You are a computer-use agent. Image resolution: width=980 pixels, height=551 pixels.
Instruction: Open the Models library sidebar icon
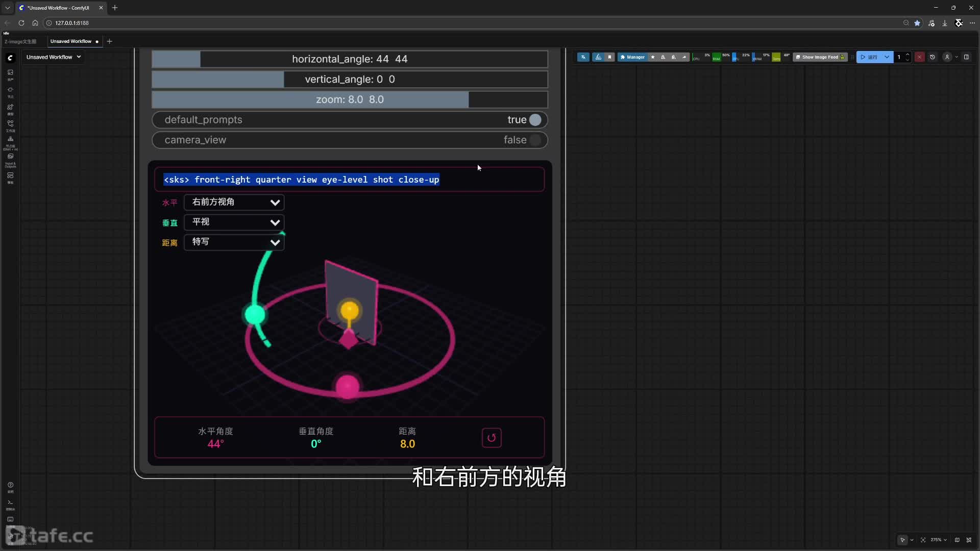click(10, 109)
